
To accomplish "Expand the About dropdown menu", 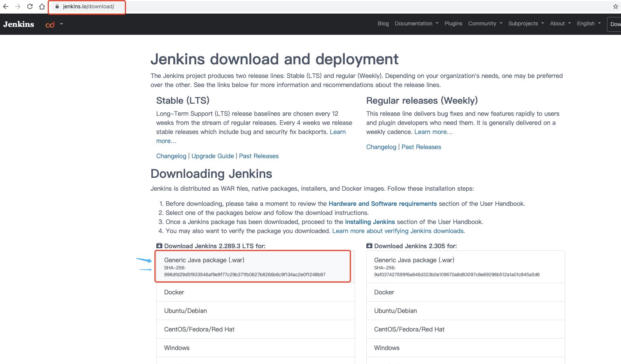I will [x=560, y=23].
